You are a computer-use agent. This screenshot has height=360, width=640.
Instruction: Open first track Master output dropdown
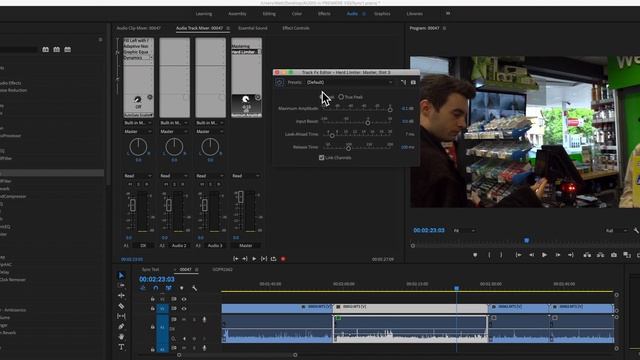[138, 131]
